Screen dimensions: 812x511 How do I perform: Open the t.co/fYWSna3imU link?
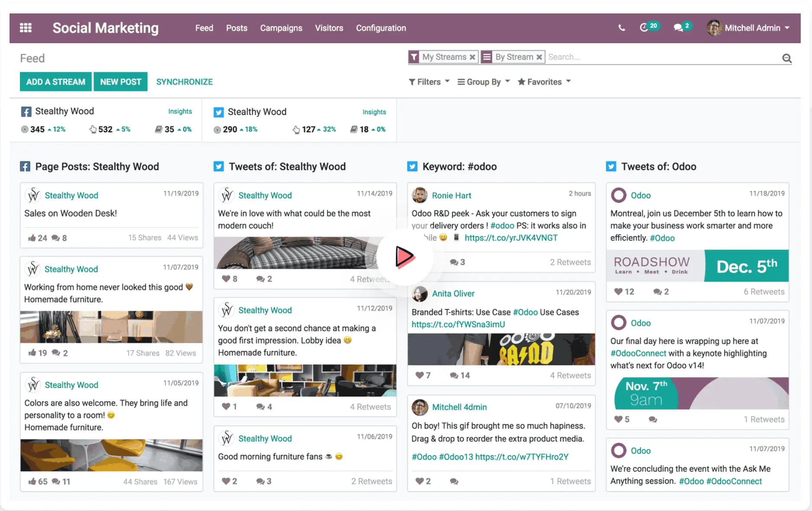tap(458, 324)
